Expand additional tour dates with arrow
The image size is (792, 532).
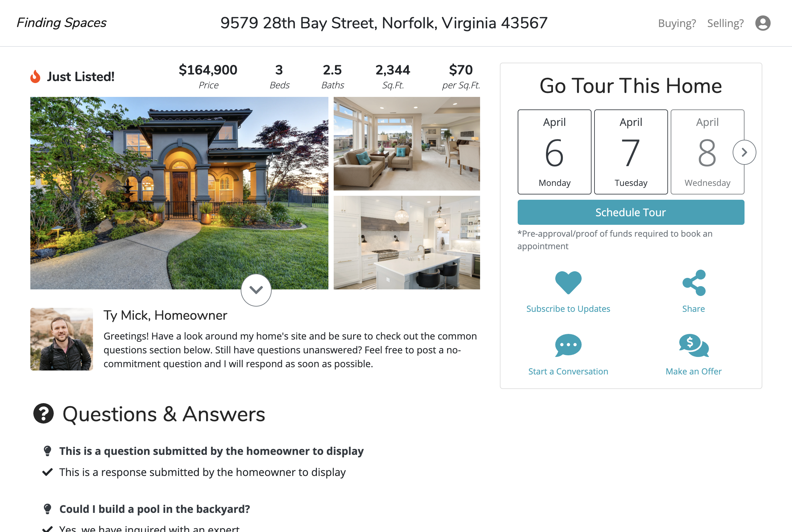tap(744, 152)
